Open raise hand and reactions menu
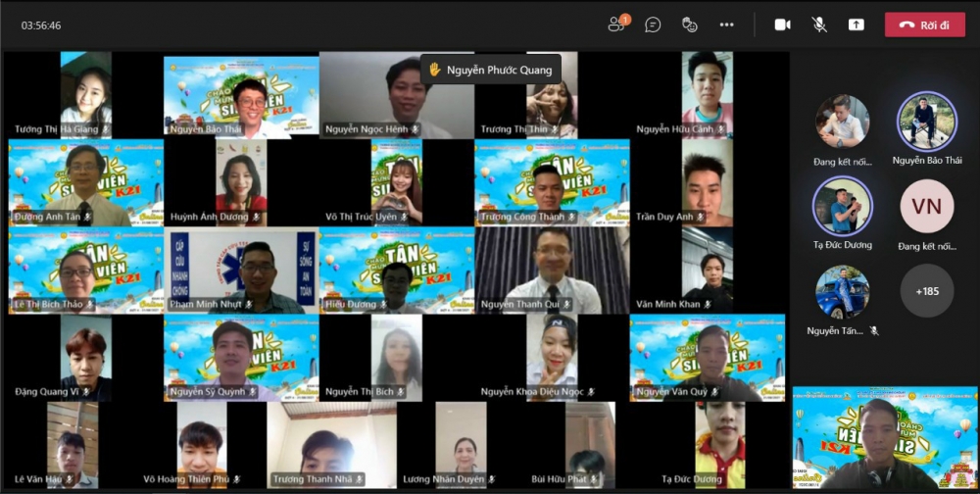980x494 pixels. click(x=689, y=25)
